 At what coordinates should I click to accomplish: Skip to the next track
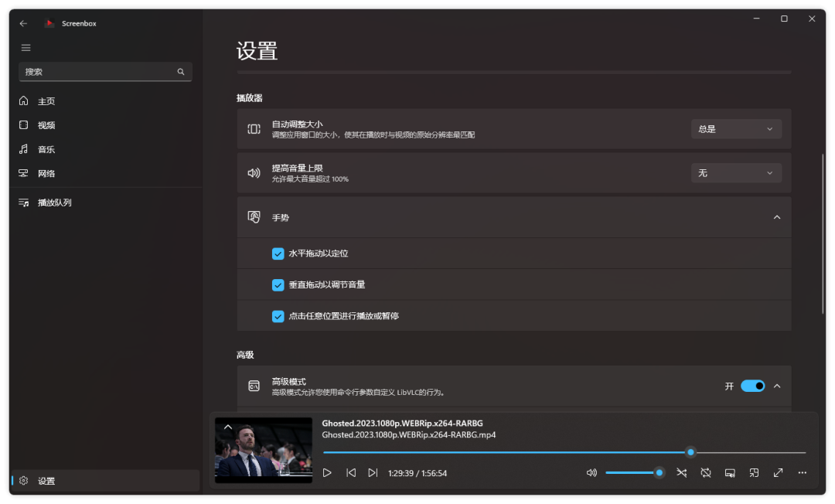(373, 472)
